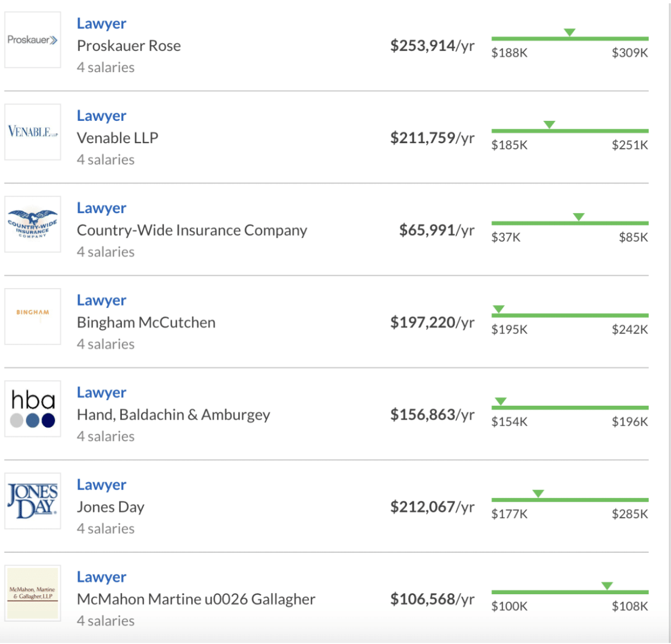Click the Country-Wide Insurance eagle logo
The height and width of the screenshot is (644, 671).
click(x=32, y=224)
